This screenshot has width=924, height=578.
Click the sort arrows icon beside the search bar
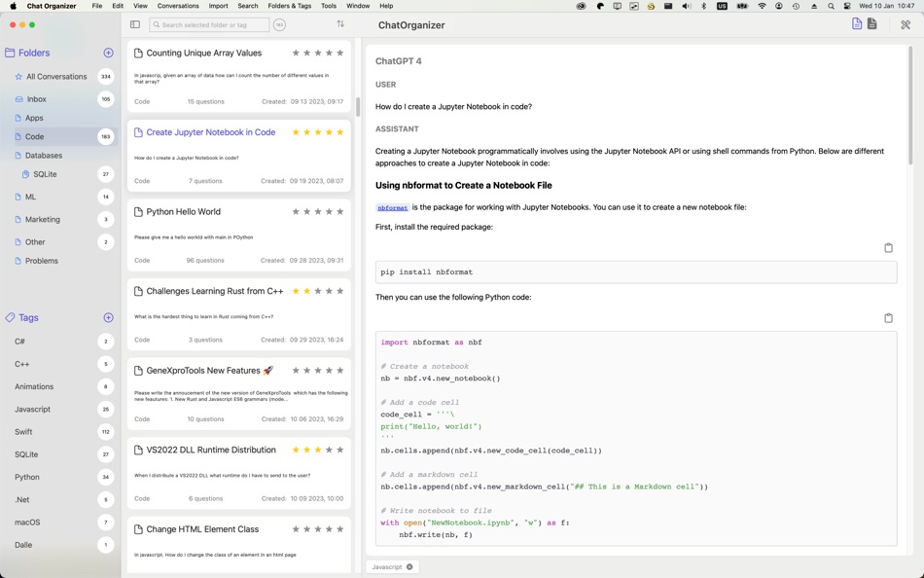pos(340,24)
